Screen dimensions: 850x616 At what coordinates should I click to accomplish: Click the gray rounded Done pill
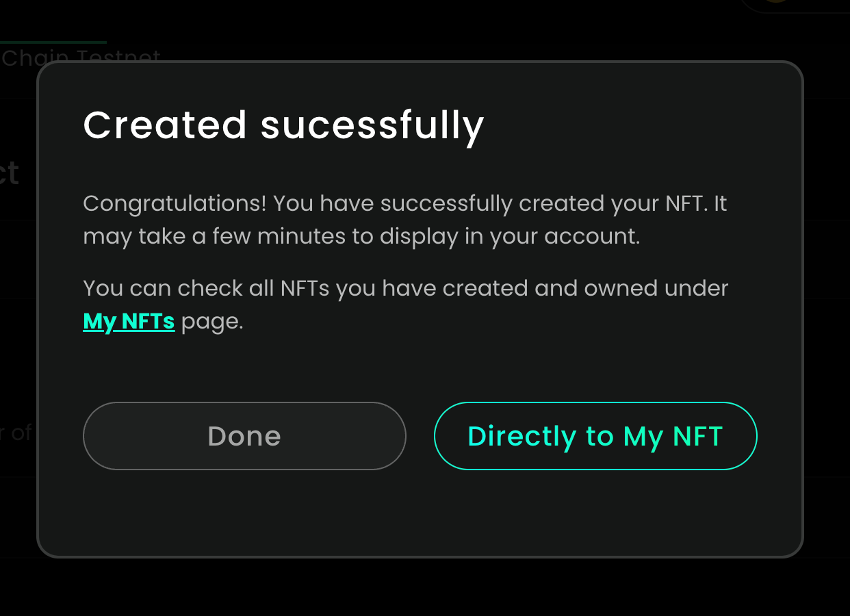(x=244, y=436)
